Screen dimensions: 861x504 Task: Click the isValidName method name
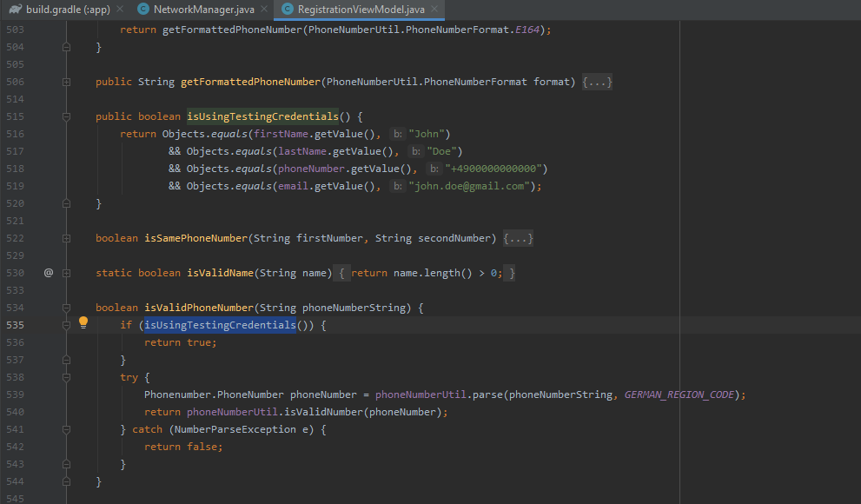point(220,273)
